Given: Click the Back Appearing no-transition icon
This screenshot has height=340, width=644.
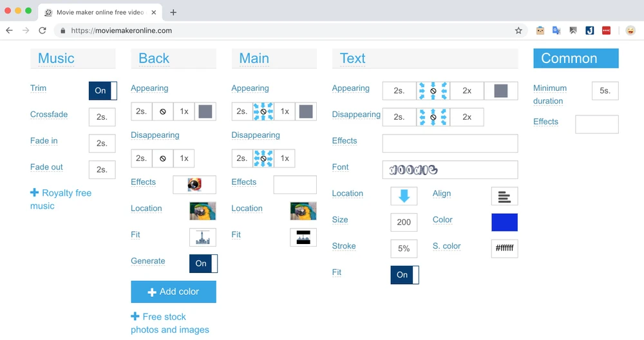Looking at the screenshot, I should (162, 111).
